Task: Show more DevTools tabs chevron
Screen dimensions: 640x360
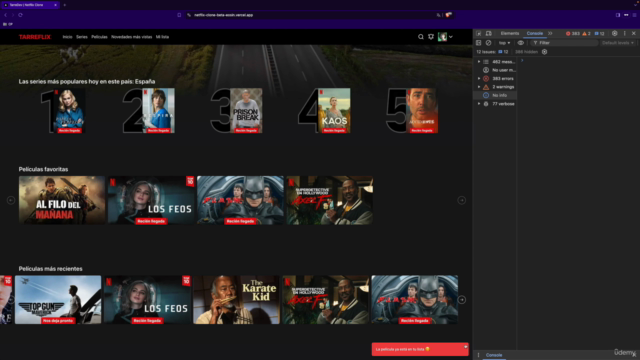Action: (550, 33)
